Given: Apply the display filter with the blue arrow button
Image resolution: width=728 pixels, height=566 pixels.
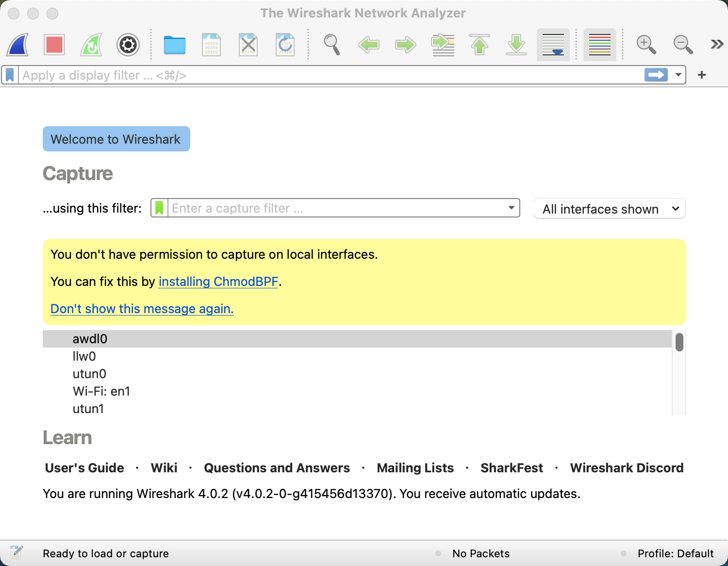Looking at the screenshot, I should click(656, 75).
